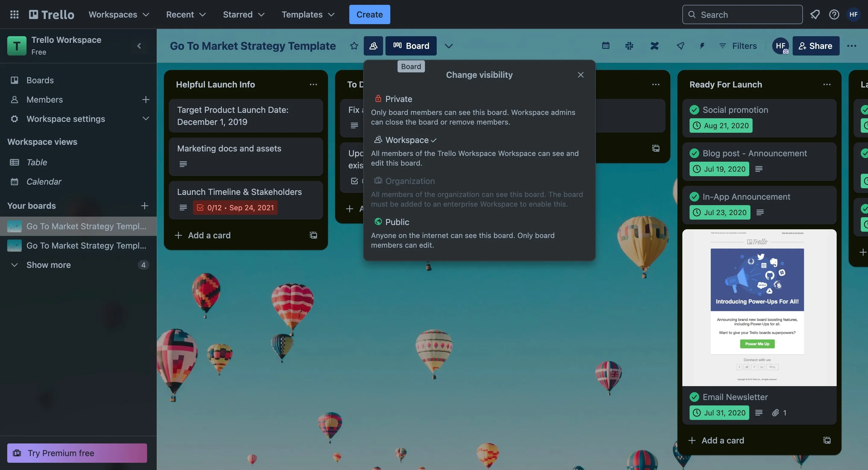868x470 pixels.
Task: Expand the Workspaces dropdown
Action: coord(119,14)
